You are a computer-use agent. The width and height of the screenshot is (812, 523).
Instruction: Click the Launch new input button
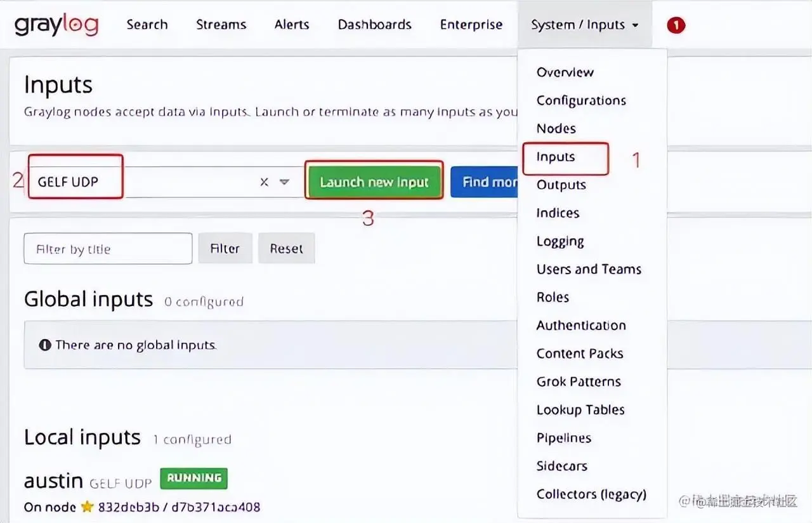pyautogui.click(x=374, y=182)
